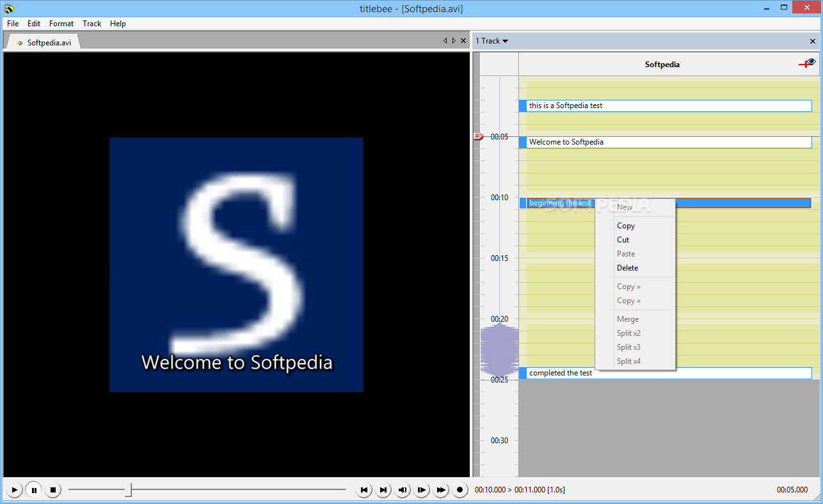Choose Merge in the context menu
This screenshot has width=823, height=504.
coord(635,319)
